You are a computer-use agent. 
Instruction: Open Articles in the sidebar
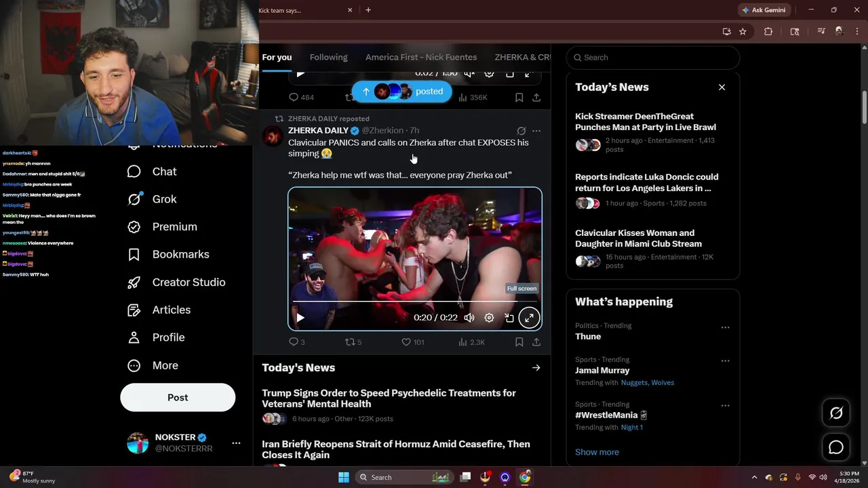[x=159, y=310]
